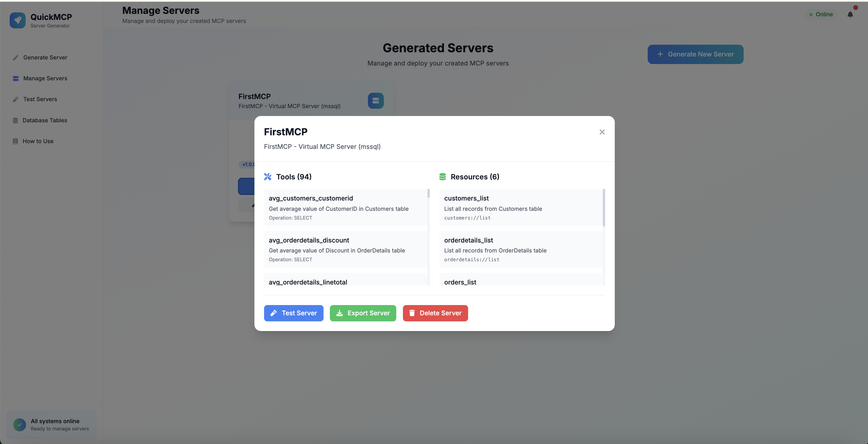Click the red Delete Server button
Image resolution: width=868 pixels, height=444 pixels.
(435, 313)
